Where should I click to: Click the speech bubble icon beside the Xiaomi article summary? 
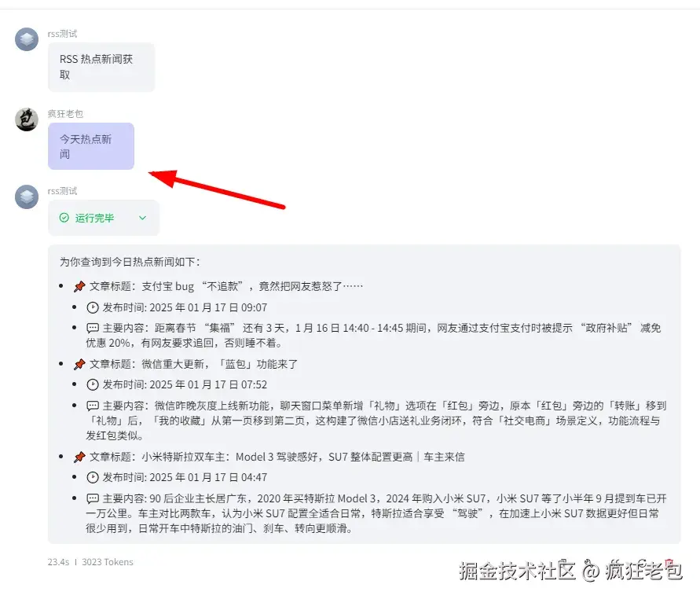click(x=93, y=497)
